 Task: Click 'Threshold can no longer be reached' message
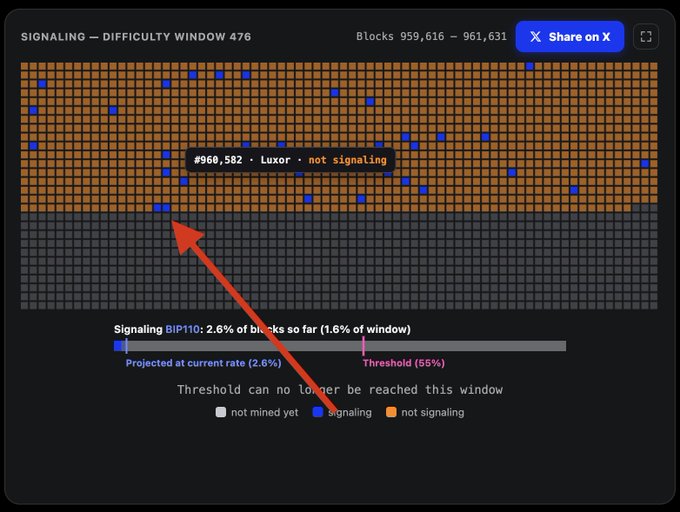[340, 390]
